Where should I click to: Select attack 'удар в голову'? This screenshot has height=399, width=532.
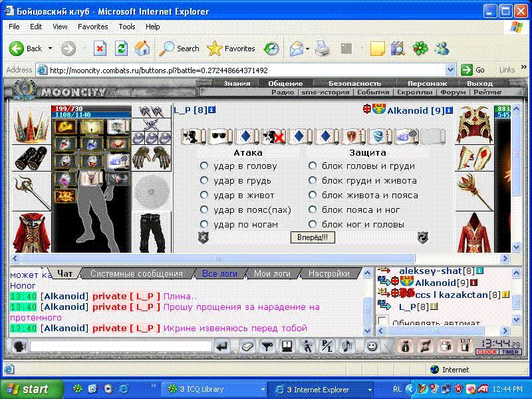(204, 166)
